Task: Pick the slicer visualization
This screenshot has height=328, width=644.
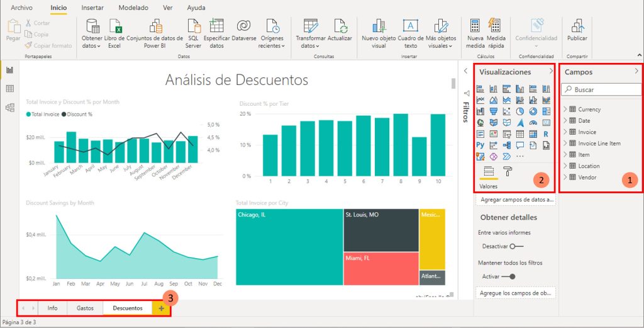Action: coord(507,133)
